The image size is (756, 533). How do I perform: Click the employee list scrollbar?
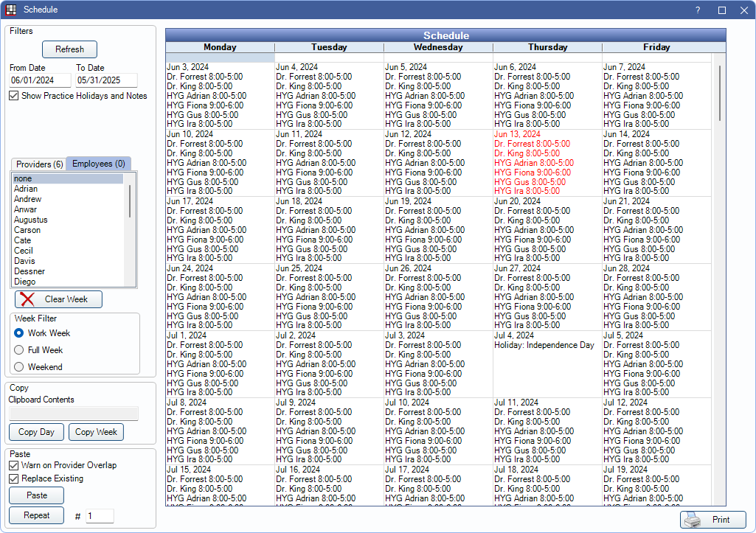(131, 201)
